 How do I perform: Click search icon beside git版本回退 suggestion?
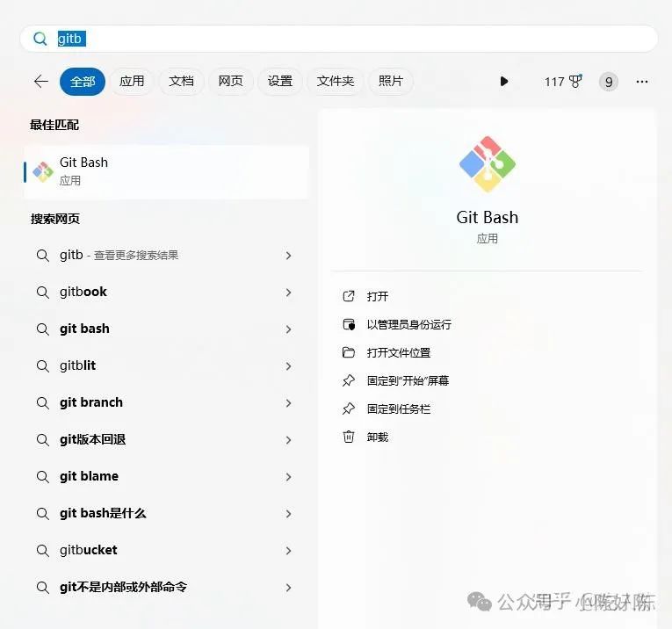pyautogui.click(x=42, y=440)
